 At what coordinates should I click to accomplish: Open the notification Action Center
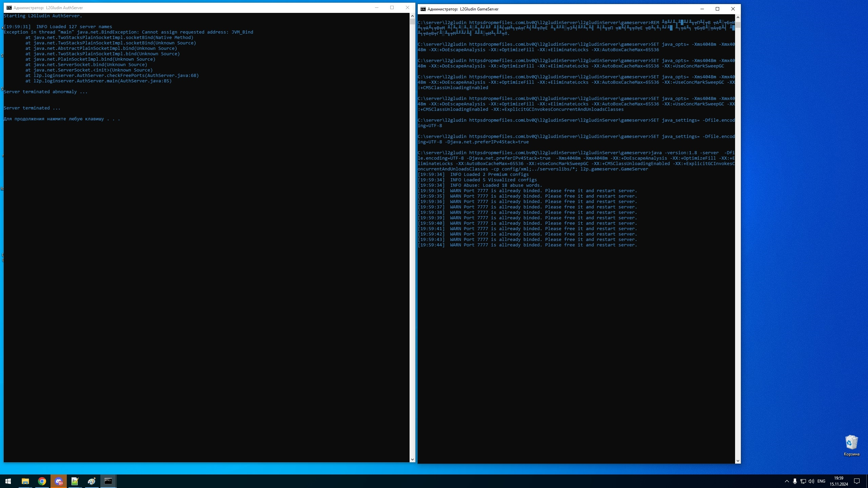click(857, 481)
